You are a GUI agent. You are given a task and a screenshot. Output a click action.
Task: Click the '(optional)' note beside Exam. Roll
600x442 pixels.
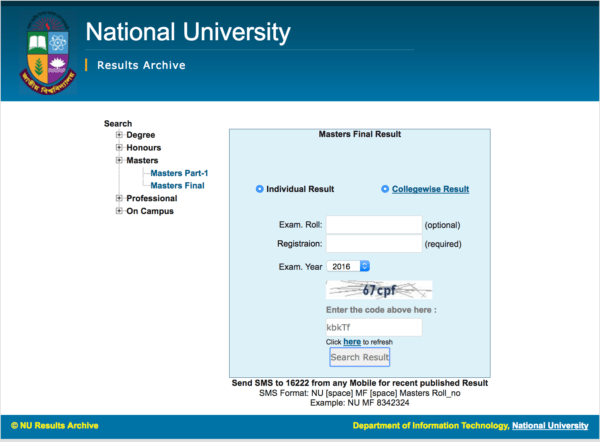pyautogui.click(x=442, y=225)
